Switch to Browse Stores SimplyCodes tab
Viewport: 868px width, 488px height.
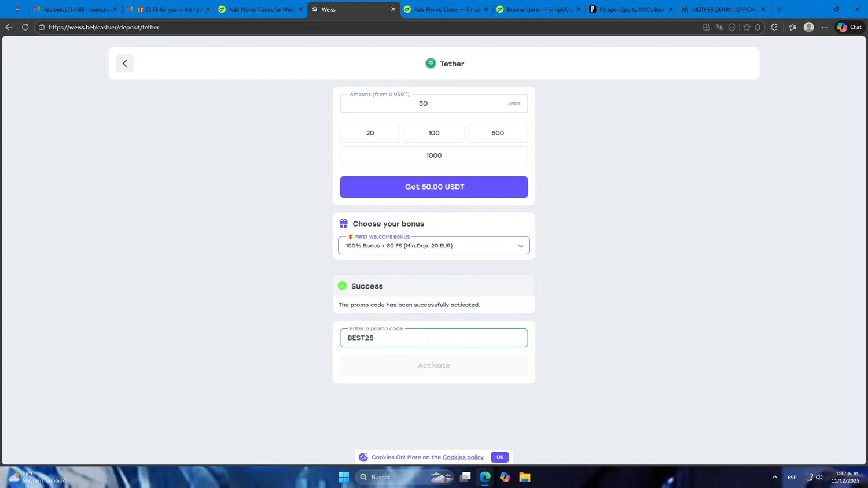tap(539, 9)
